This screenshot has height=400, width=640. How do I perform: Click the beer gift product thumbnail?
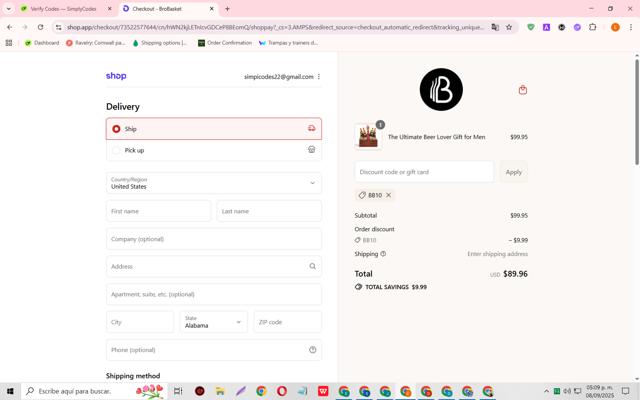[x=368, y=137]
